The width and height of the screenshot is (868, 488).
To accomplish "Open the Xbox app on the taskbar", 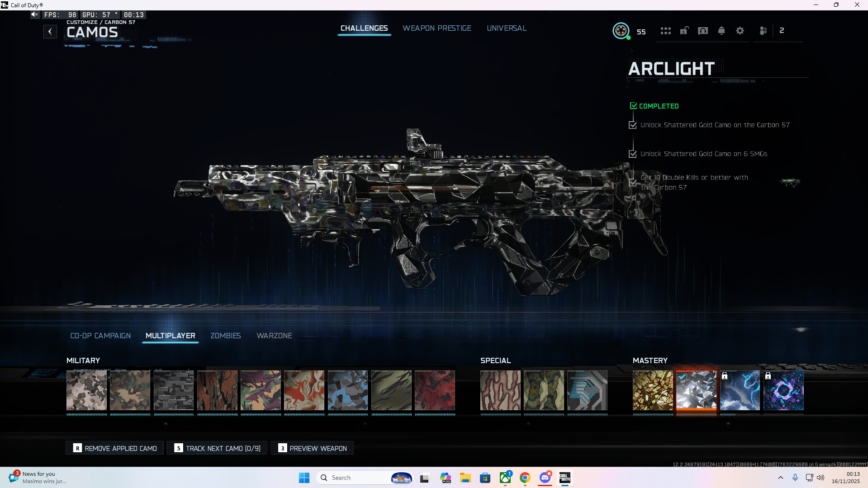I will 505,478.
